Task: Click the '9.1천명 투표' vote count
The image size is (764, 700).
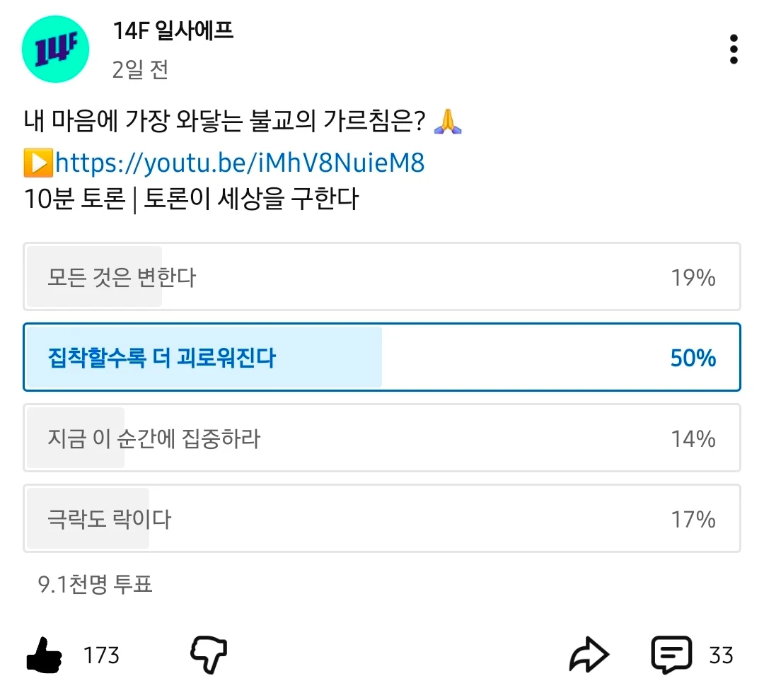Action: click(95, 584)
